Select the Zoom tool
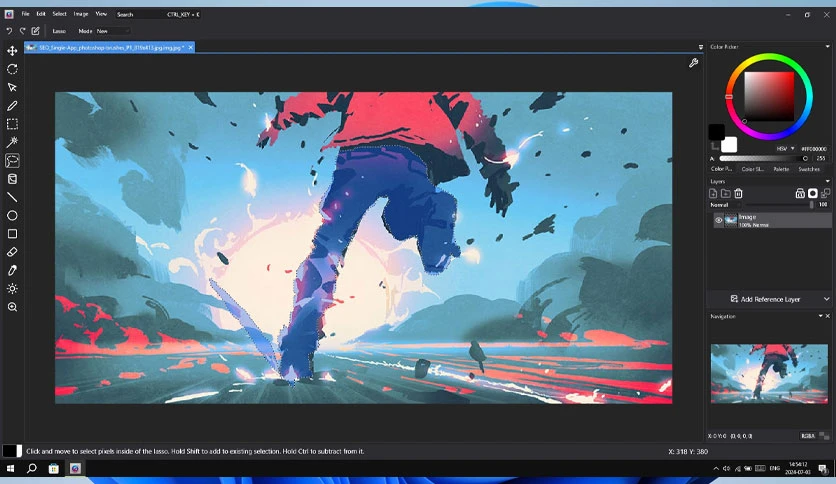836x484 pixels. pyautogui.click(x=12, y=307)
